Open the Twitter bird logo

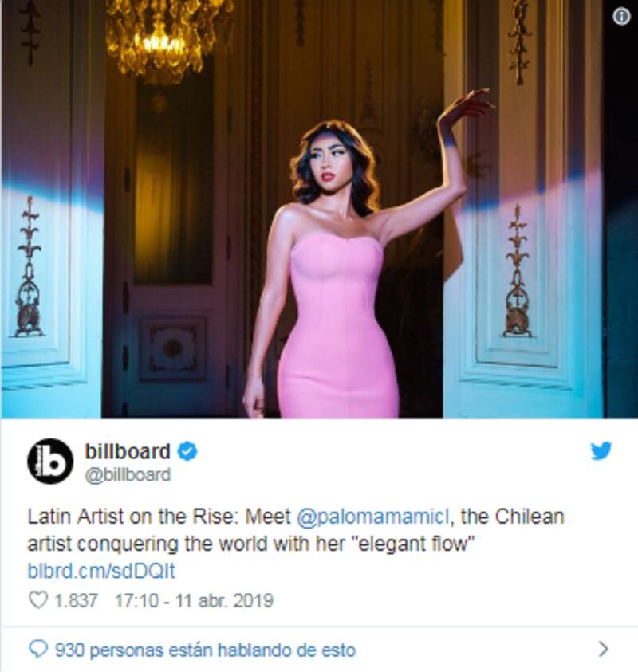(601, 451)
